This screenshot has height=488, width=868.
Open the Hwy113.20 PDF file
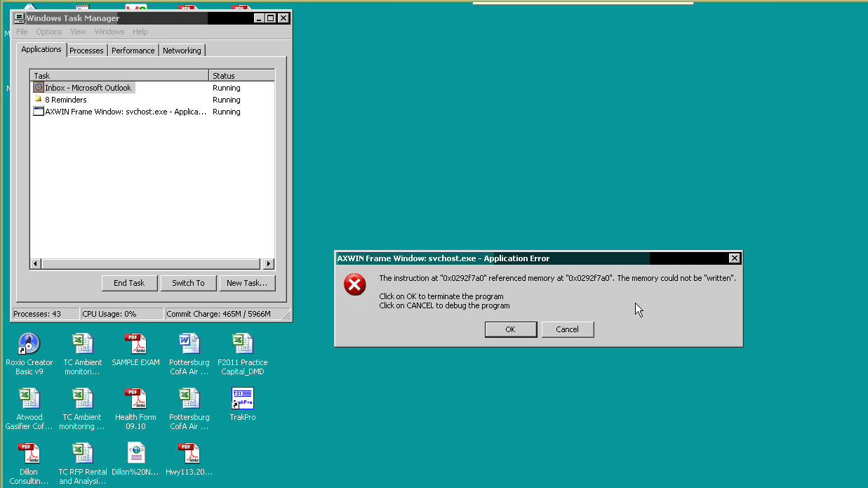pyautogui.click(x=189, y=453)
